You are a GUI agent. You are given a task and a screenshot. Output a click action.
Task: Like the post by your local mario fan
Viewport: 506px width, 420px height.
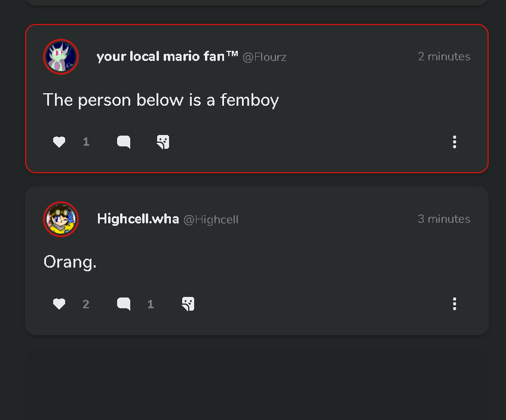pyautogui.click(x=59, y=142)
